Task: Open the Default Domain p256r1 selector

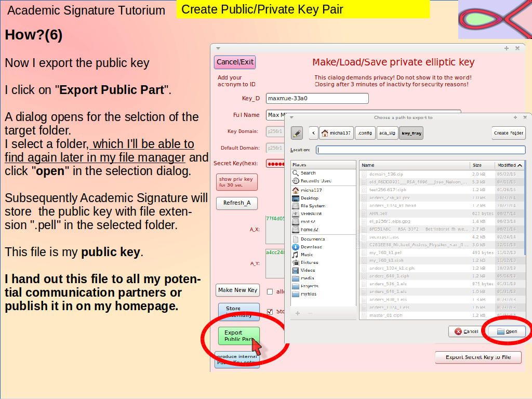Action: (x=275, y=148)
